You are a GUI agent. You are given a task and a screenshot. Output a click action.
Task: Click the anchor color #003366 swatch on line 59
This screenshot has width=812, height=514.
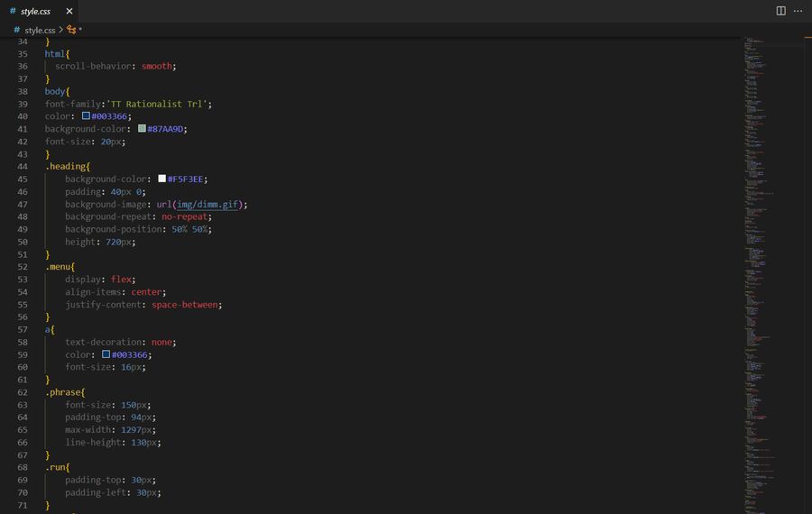[106, 355]
